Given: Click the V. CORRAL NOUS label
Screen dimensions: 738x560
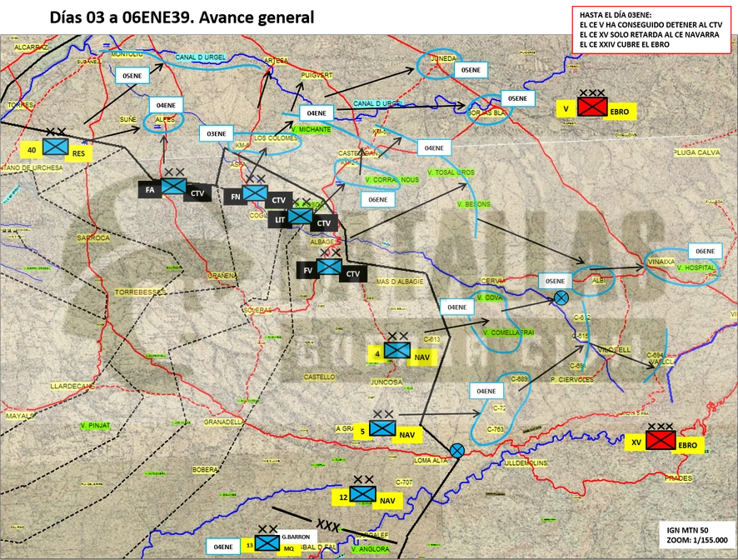Looking at the screenshot, I should (x=392, y=180).
